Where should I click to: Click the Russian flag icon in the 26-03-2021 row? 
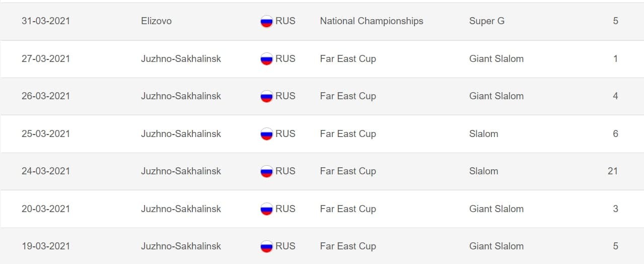266,96
